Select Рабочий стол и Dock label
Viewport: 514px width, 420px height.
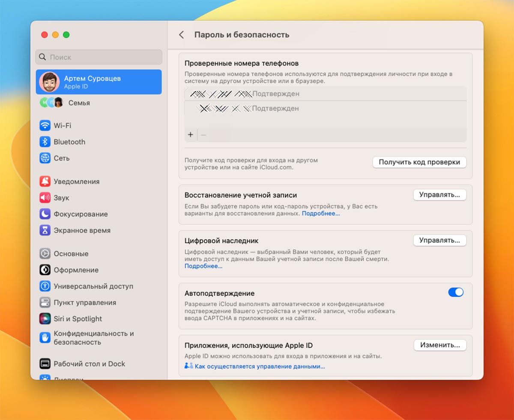pyautogui.click(x=90, y=364)
